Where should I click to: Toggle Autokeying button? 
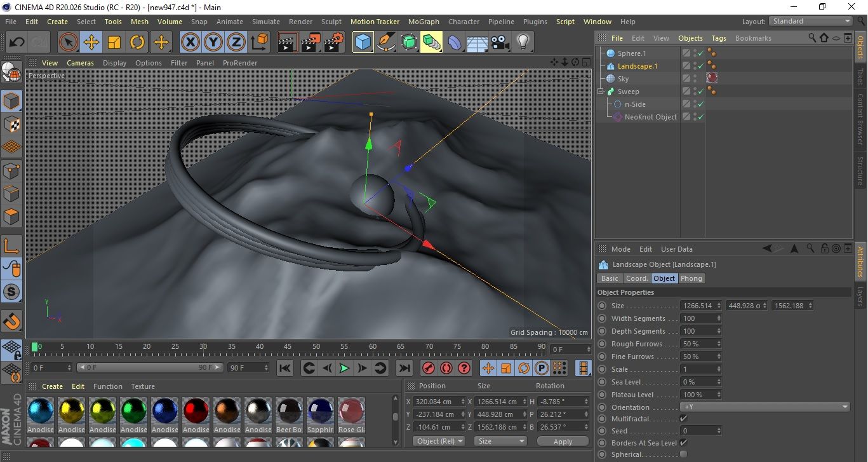(446, 368)
